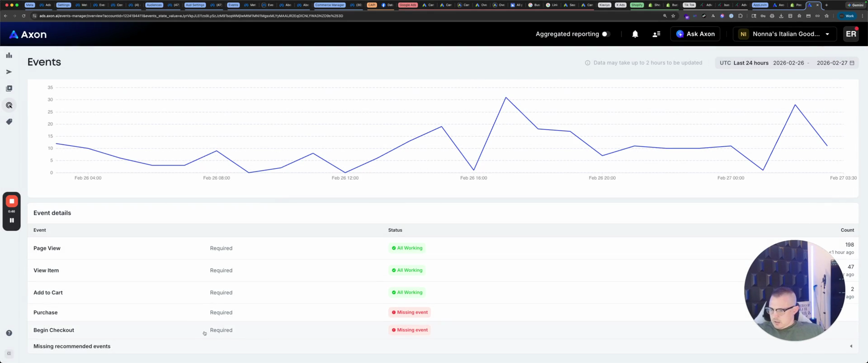Screen dimensions: 868x363
Task: Select the Klaviyo browser tab group
Action: click(x=604, y=5)
